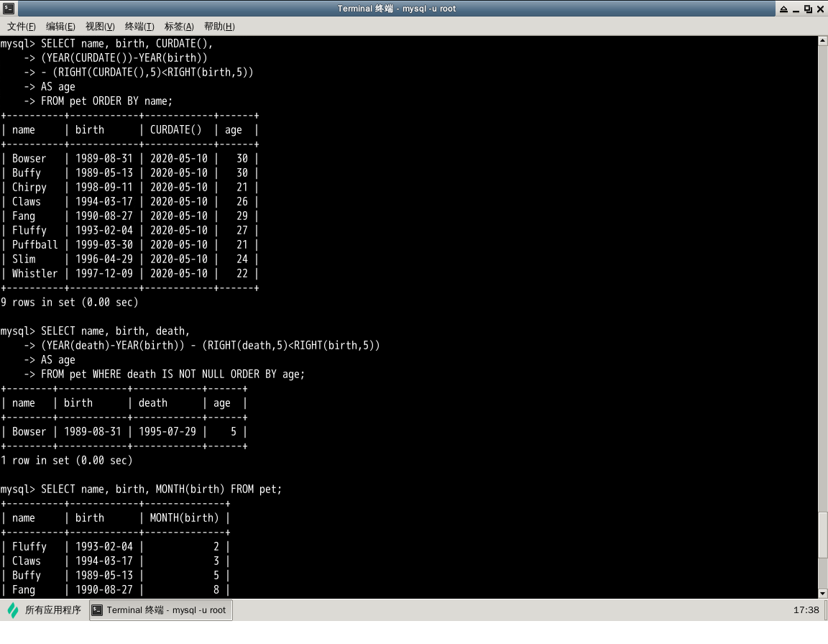The image size is (828, 644).
Task: Open the 编辑(E) menu
Action: (60, 27)
